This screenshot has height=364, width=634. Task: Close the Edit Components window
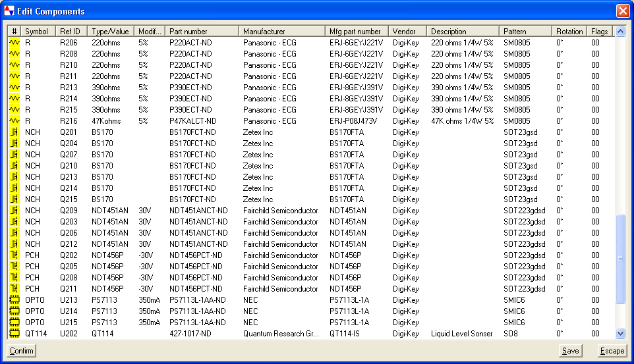[622, 11]
